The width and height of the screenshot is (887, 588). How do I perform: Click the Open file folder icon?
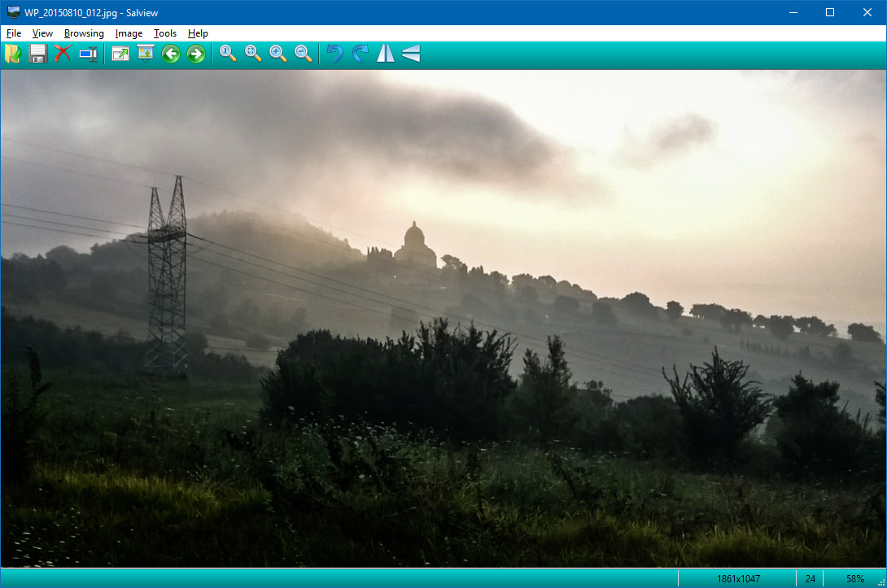point(13,54)
